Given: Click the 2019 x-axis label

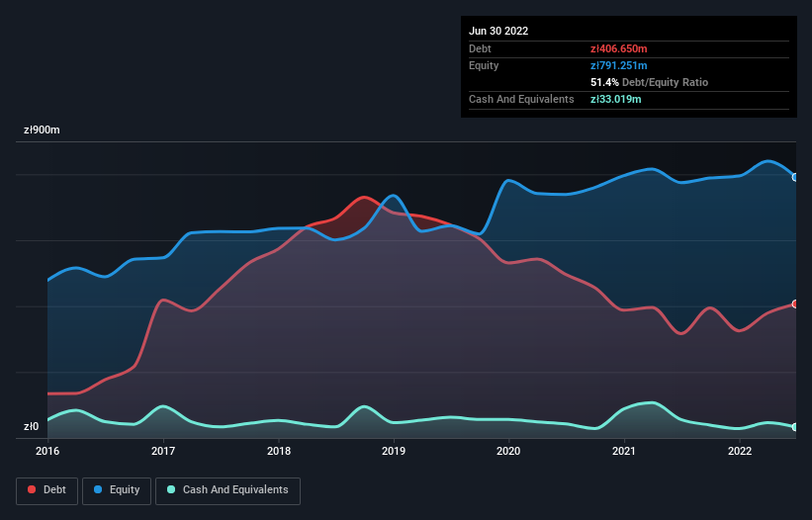Looking at the screenshot, I should [394, 451].
